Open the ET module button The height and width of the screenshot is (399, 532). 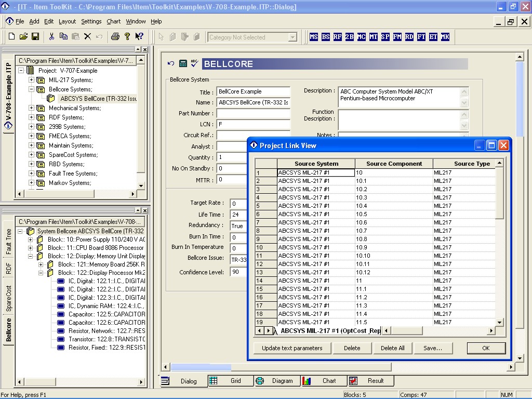click(433, 37)
